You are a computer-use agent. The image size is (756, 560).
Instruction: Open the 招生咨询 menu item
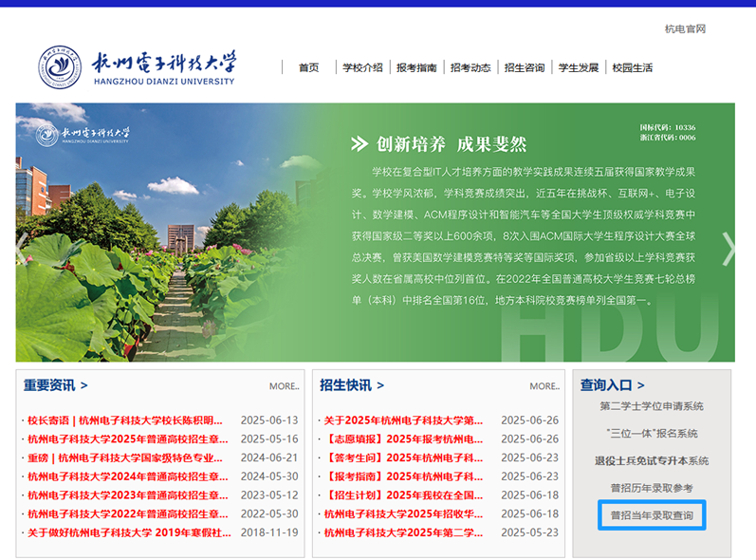pos(525,67)
